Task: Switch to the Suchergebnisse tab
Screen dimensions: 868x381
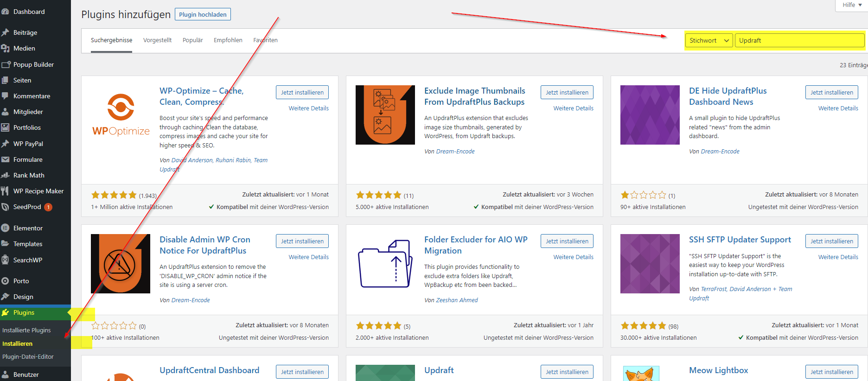Action: coord(111,40)
